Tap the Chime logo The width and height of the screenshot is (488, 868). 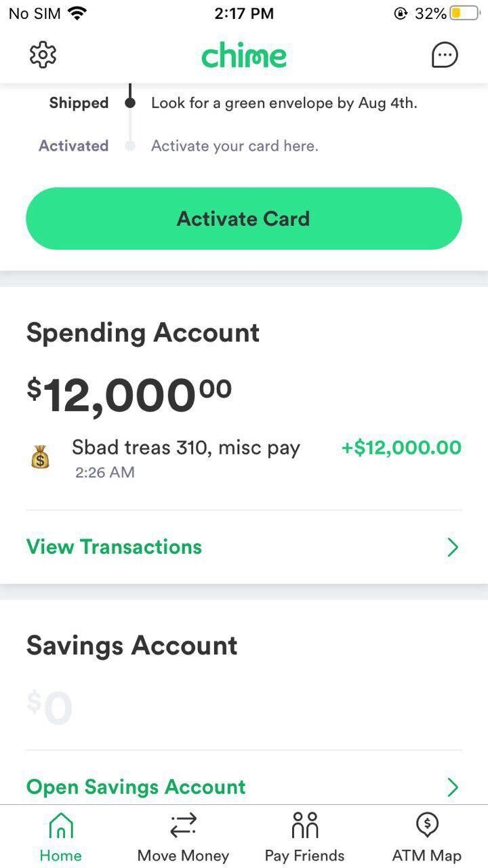pos(244,56)
